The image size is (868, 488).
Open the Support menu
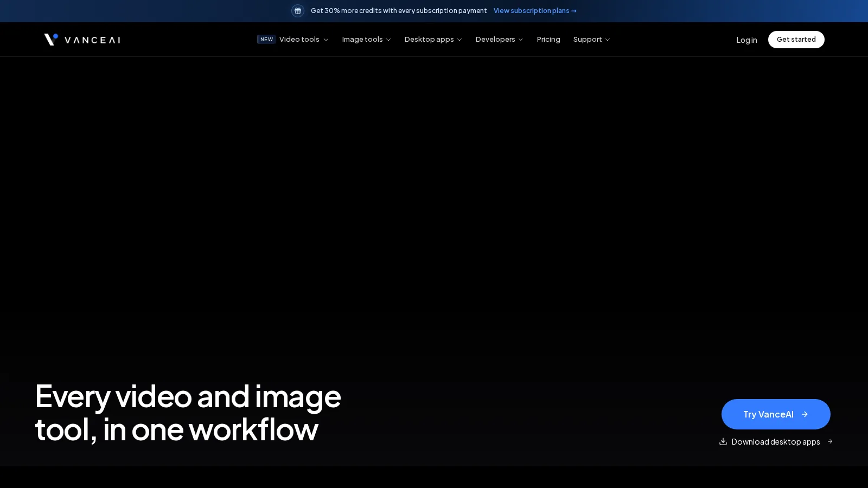tap(588, 40)
